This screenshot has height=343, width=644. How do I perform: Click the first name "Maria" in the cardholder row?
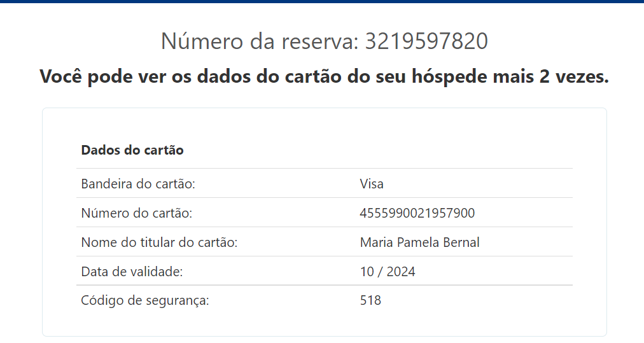click(x=376, y=242)
